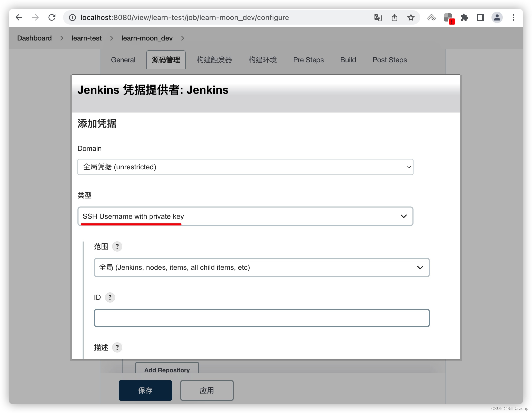This screenshot has width=532, height=413.
Task: Expand breadcrumb chevron after Dashboard
Action: pyautogui.click(x=62, y=38)
